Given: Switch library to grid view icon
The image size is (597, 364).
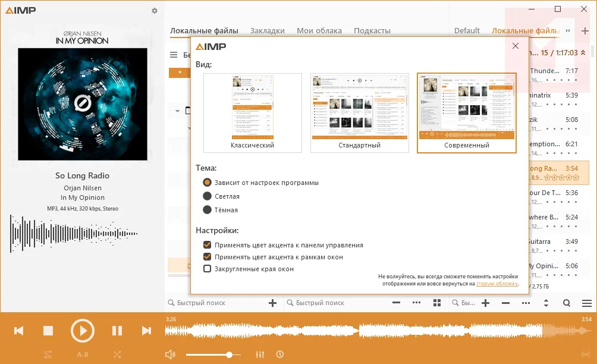Looking at the screenshot, I should point(437,303).
